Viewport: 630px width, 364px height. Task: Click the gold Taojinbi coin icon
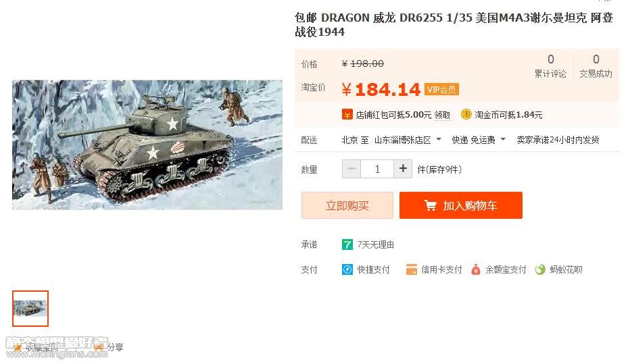pyautogui.click(x=466, y=114)
